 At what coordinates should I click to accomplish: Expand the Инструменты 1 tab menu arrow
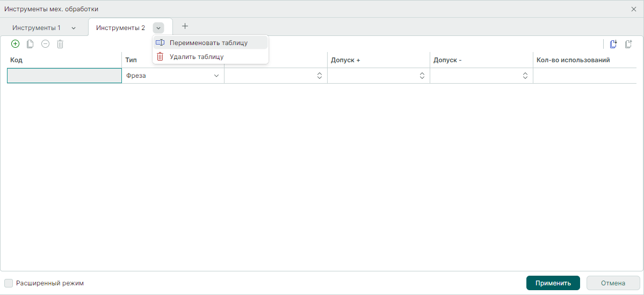74,27
